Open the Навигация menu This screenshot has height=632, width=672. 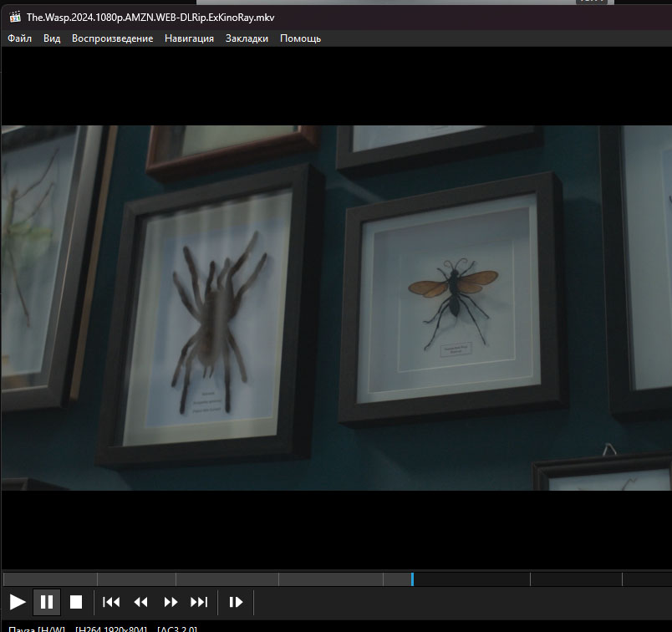pyautogui.click(x=189, y=38)
